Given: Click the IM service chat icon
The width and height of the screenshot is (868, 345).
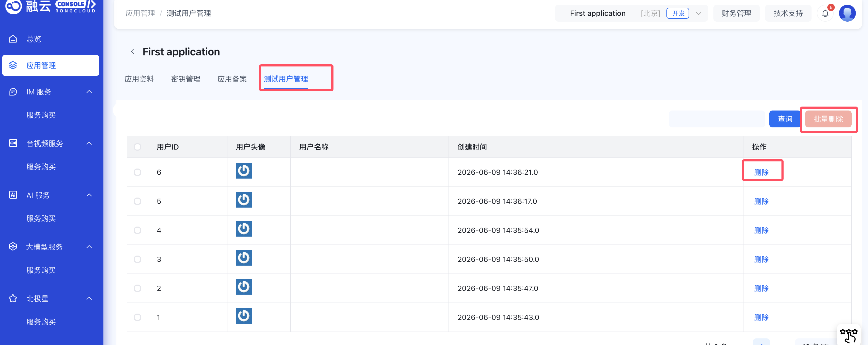Looking at the screenshot, I should (x=13, y=92).
